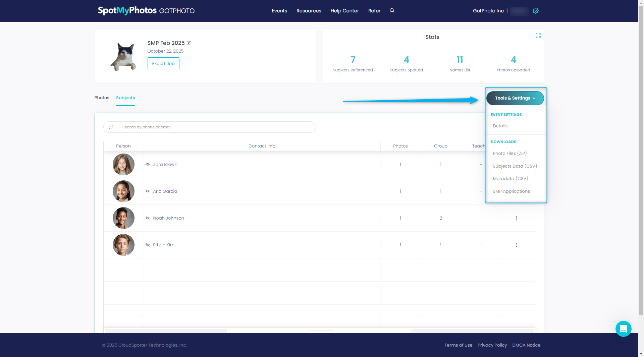Open row options for Noah Johnson
The width and height of the screenshot is (644, 357).
coord(516,218)
